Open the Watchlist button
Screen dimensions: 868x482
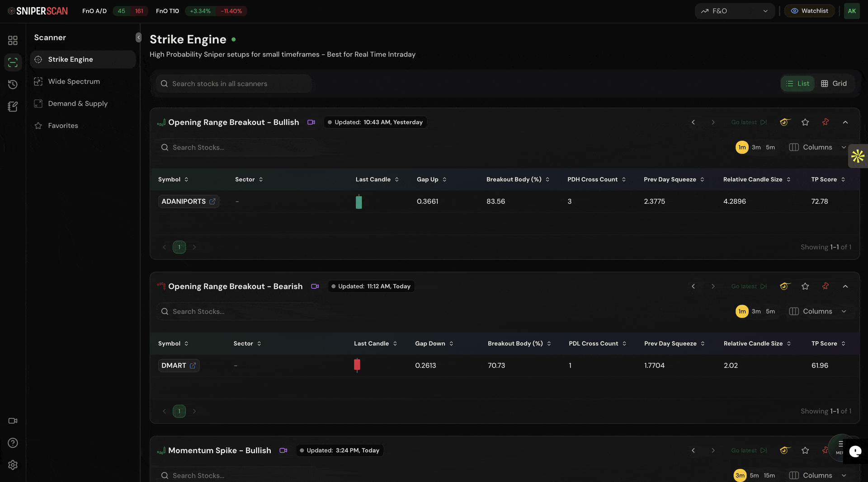pos(809,11)
